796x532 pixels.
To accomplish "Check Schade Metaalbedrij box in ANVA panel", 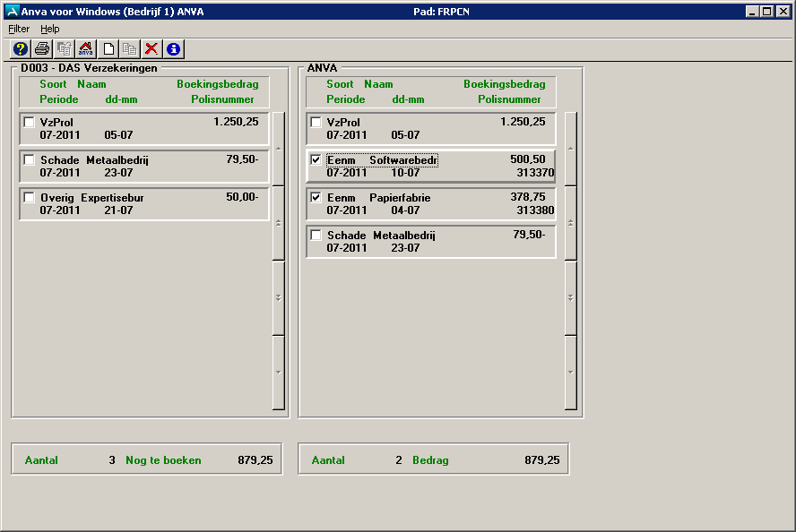I will [x=316, y=236].
